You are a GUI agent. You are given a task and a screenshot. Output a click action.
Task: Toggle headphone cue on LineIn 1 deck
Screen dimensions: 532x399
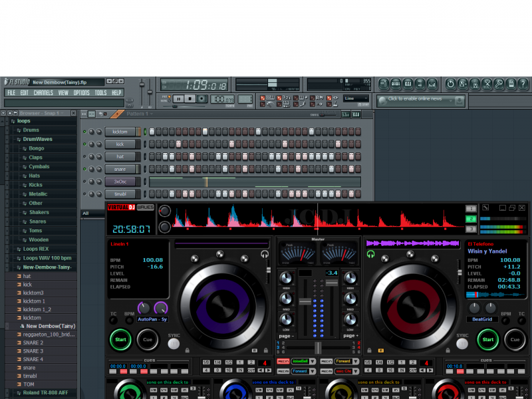265,254
